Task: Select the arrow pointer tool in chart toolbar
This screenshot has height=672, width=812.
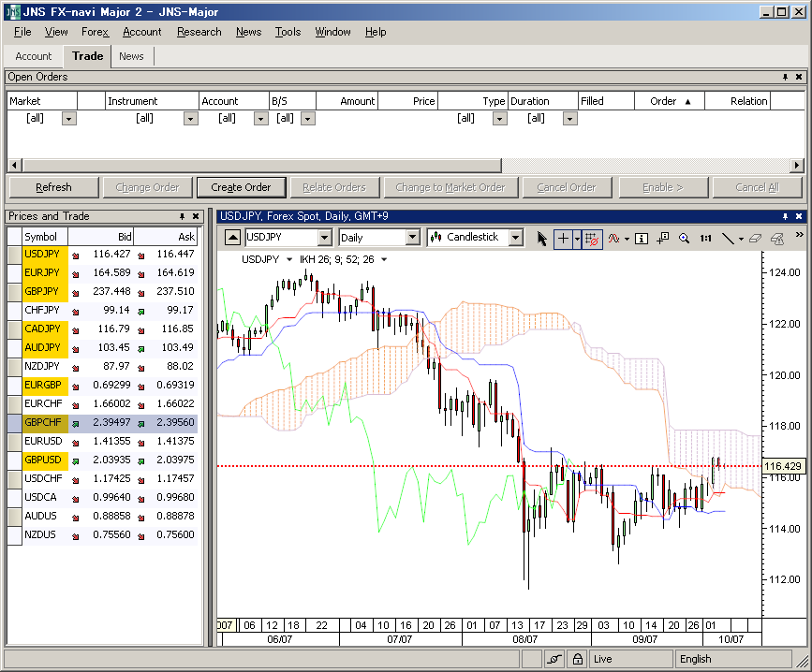Action: coord(541,239)
